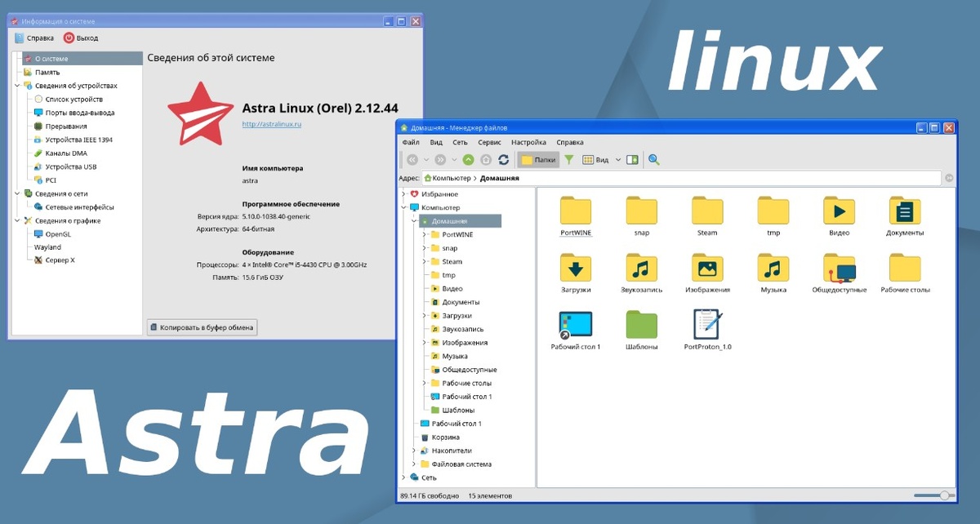Click the Выход button in system info window
This screenshot has width=980, height=524.
coord(81,38)
